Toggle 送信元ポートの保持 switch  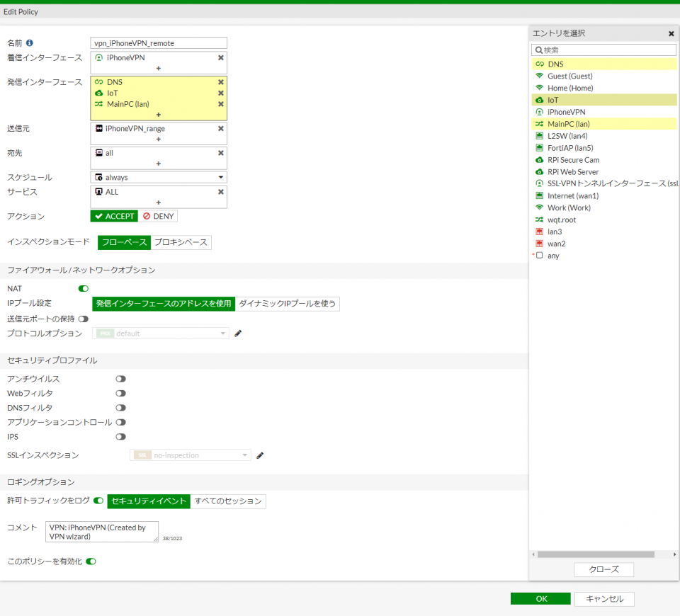click(x=84, y=319)
